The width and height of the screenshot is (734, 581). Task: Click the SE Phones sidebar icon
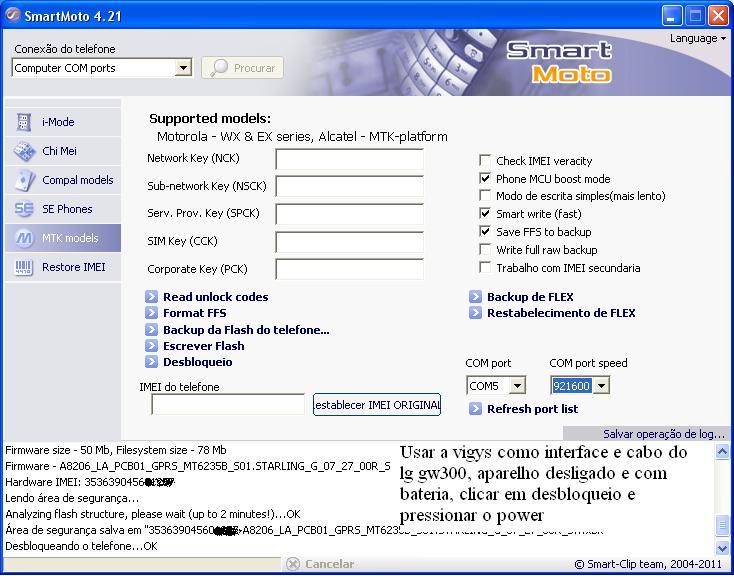coord(24,209)
